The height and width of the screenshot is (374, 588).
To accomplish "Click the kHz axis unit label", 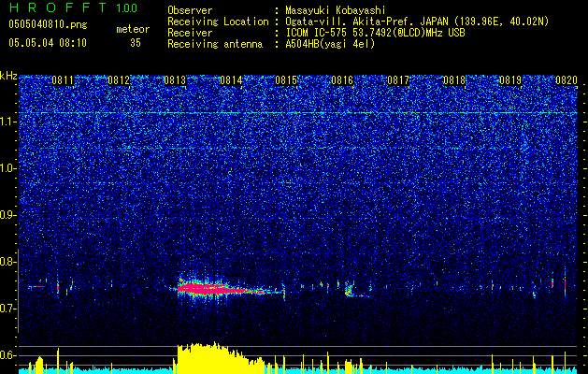I will [8, 76].
